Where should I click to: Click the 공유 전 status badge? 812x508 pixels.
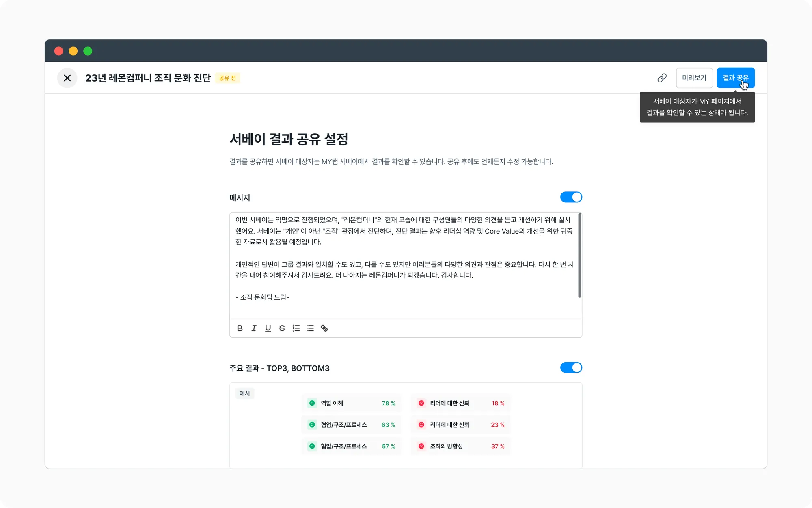pyautogui.click(x=227, y=78)
